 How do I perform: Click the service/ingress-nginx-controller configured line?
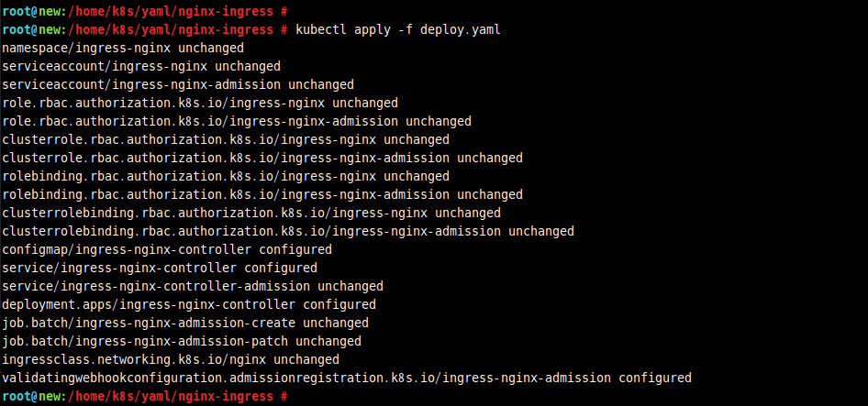pyautogui.click(x=160, y=268)
